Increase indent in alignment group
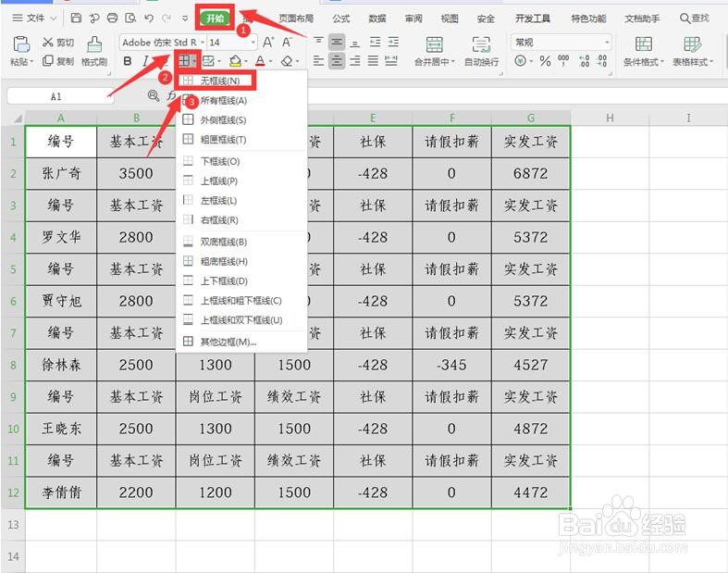The width and height of the screenshot is (728, 573). [393, 43]
